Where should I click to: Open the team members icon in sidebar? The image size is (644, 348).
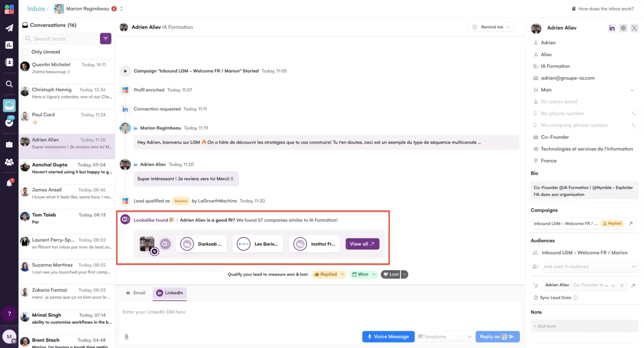(x=9, y=162)
